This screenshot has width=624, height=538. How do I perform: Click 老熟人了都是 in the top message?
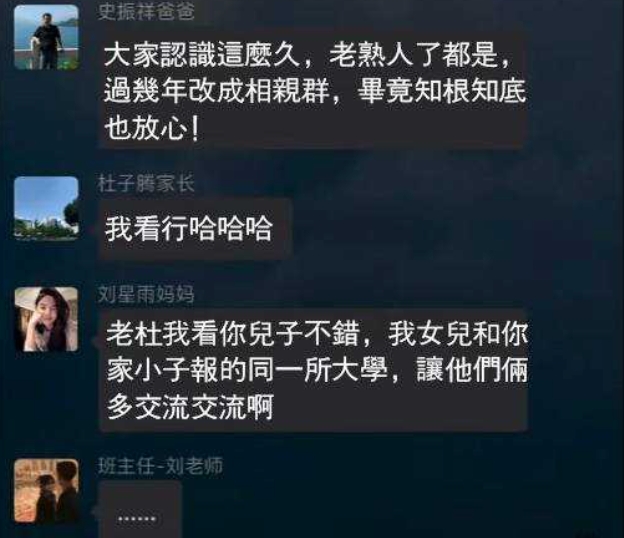(413, 54)
